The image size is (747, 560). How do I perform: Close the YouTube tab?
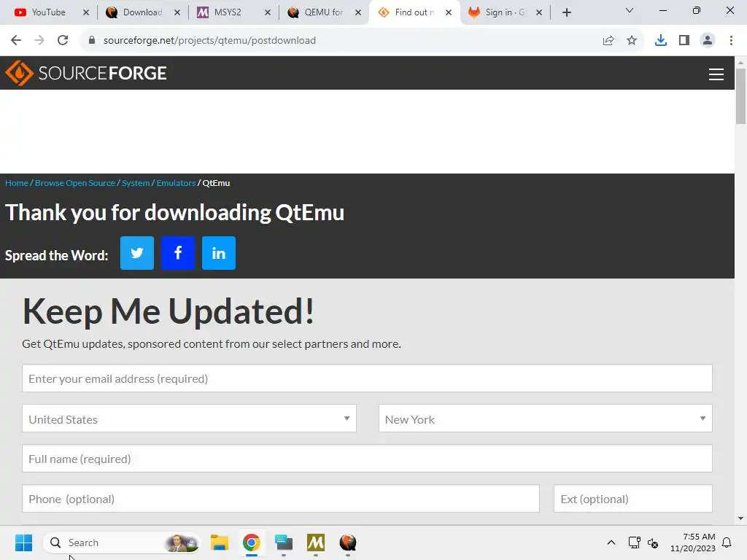point(86,12)
